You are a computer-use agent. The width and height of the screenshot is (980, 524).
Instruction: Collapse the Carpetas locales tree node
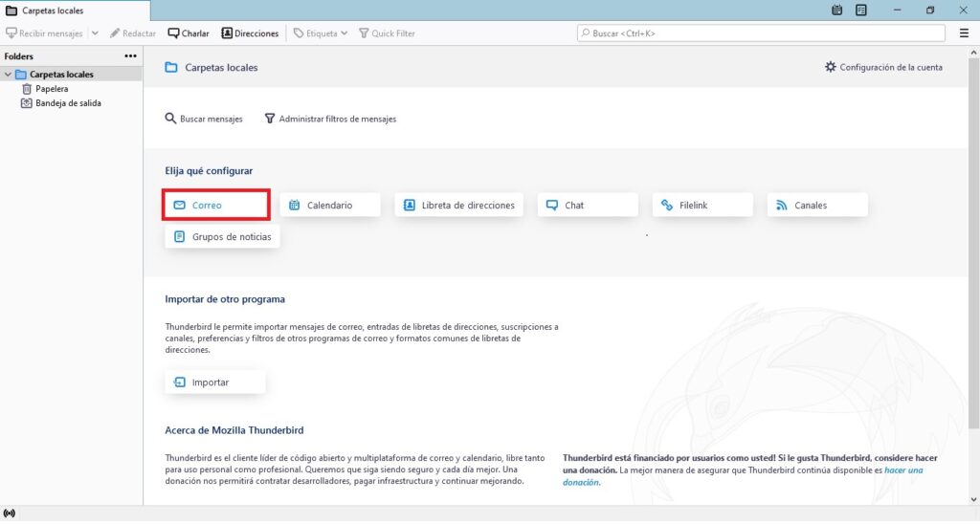coord(8,75)
